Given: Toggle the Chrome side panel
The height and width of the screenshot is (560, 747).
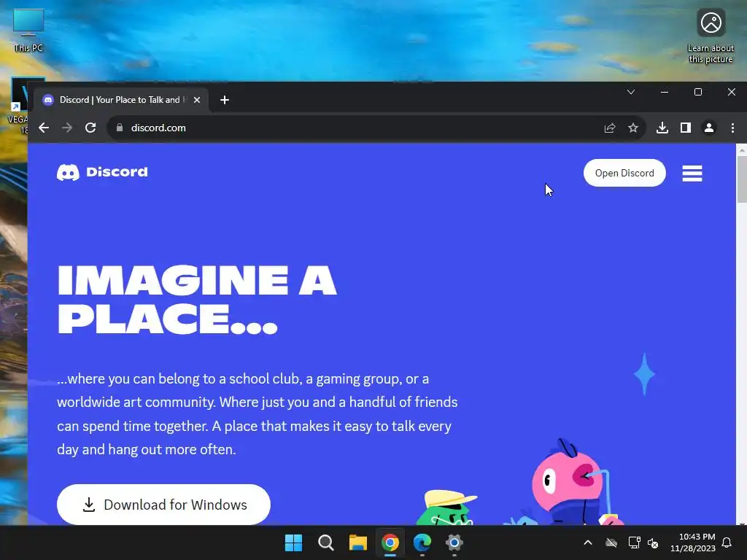Looking at the screenshot, I should coord(686,128).
